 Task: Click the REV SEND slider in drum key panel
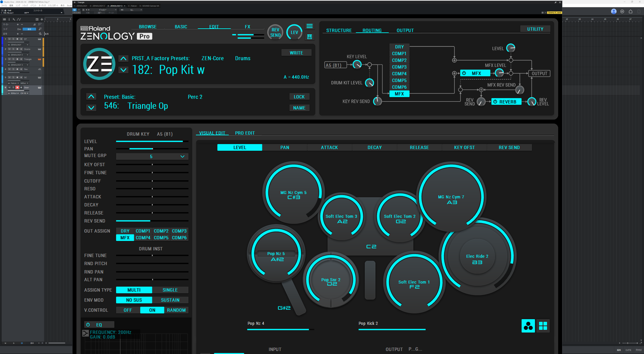point(152,221)
